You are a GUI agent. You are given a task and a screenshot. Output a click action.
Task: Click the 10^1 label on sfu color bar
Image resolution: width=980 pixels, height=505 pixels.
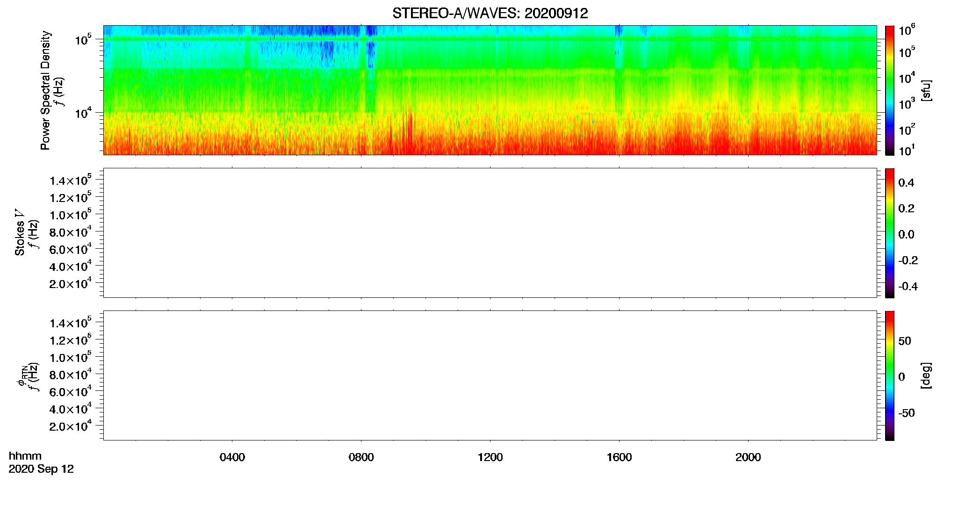coord(907,150)
